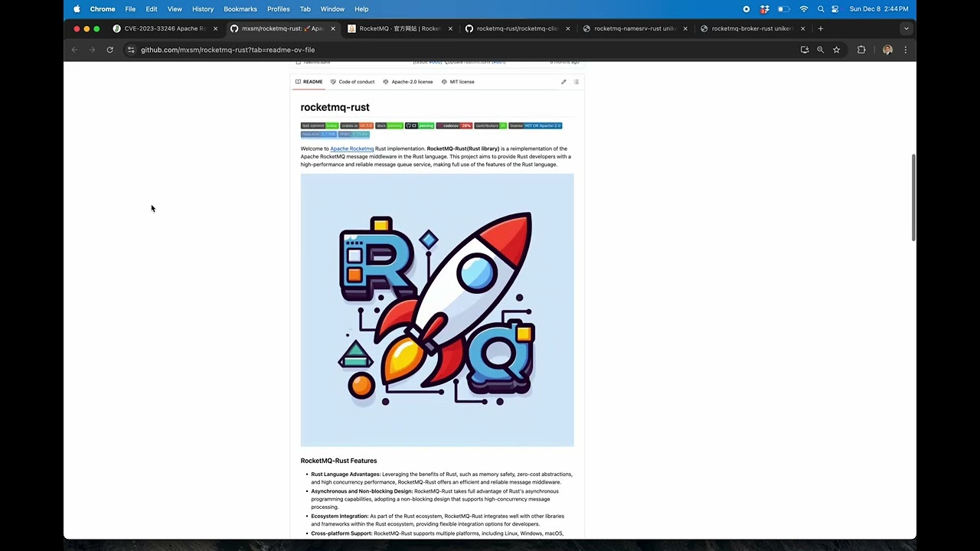The width and height of the screenshot is (980, 551).
Task: Follow the Apache Rocketmq hyperlink
Action: click(351, 148)
